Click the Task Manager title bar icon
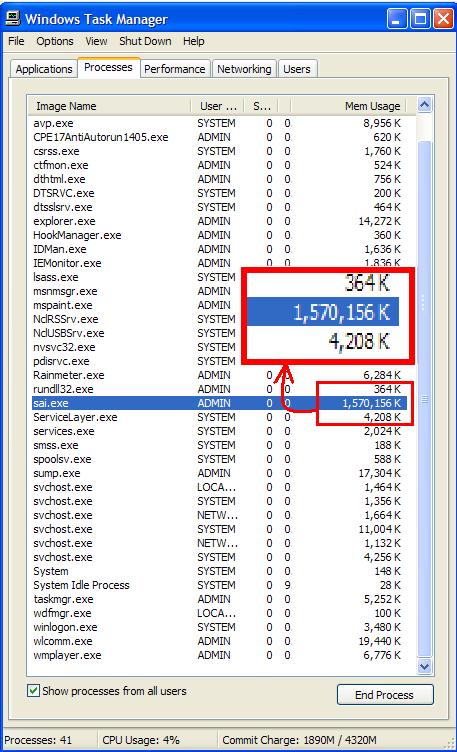The width and height of the screenshot is (457, 752). click(12, 18)
